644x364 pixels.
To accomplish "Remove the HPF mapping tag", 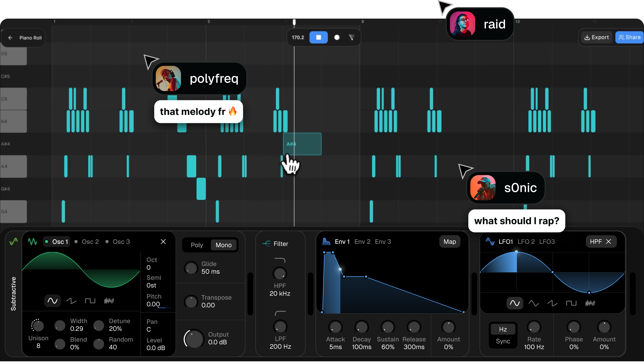I will (x=609, y=241).
